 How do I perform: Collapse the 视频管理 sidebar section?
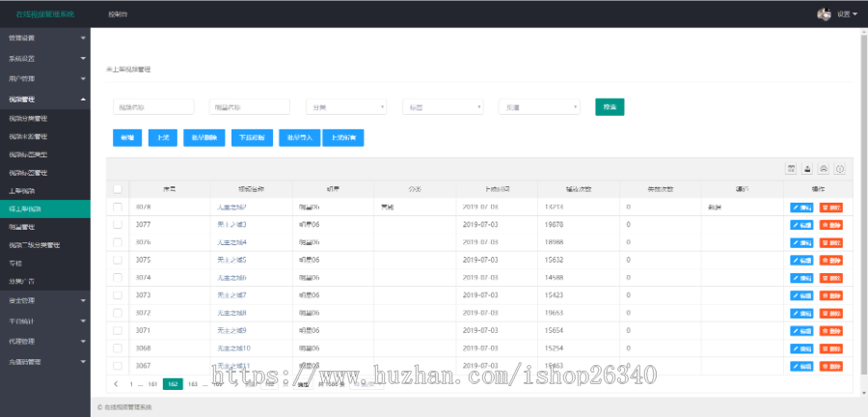[43, 98]
